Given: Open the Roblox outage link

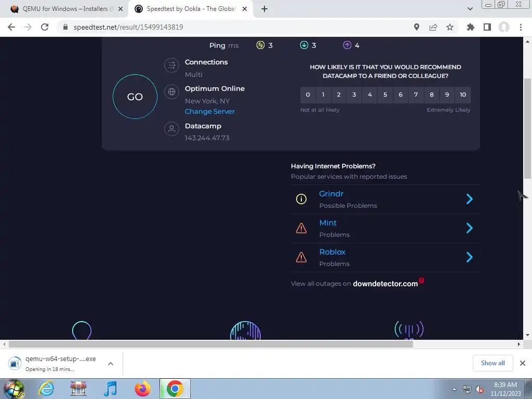Looking at the screenshot, I should tap(332, 252).
